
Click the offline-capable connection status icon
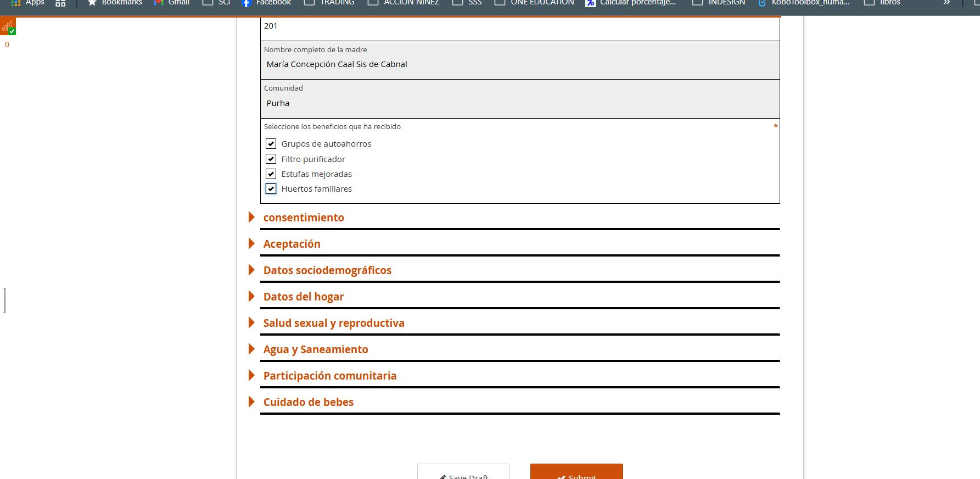click(8, 26)
